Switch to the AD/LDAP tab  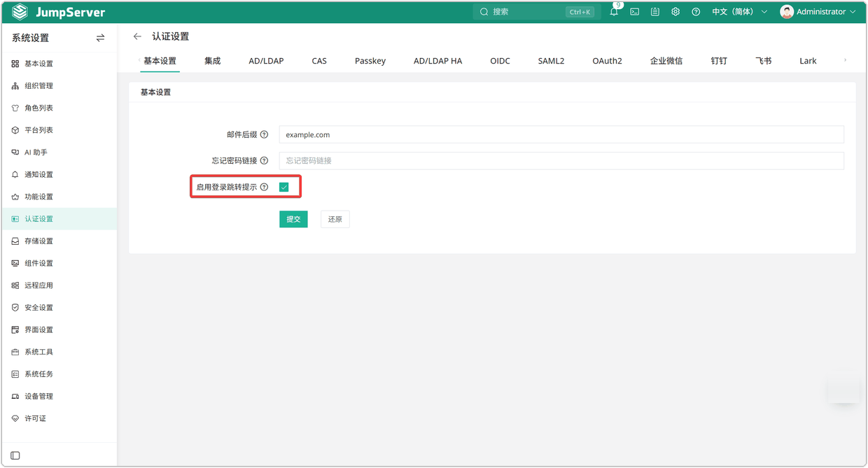266,61
